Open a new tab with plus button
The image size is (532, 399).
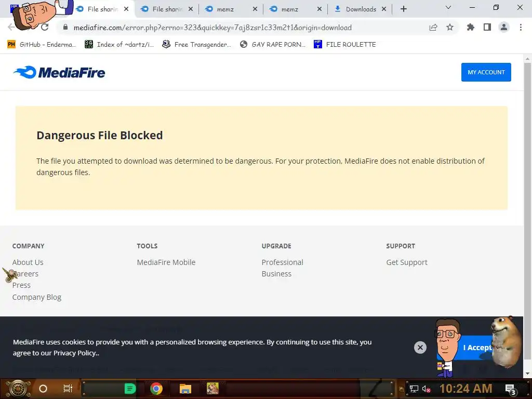(403, 9)
